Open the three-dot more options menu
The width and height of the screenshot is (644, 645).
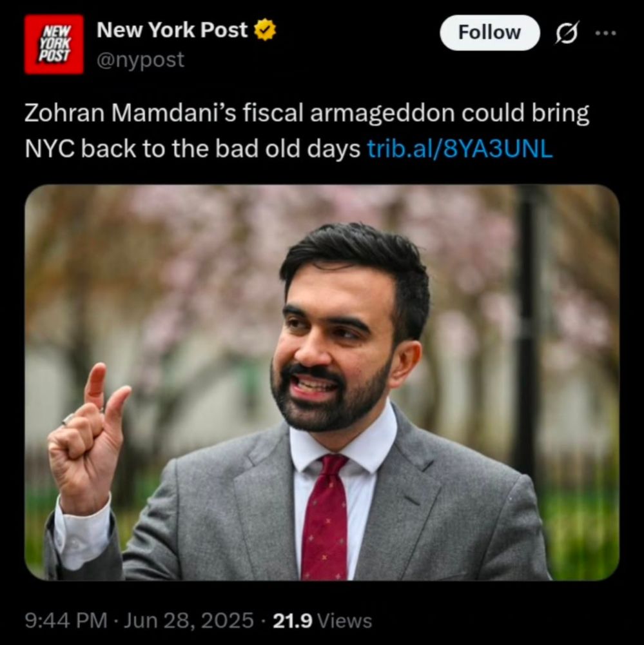pos(606,33)
